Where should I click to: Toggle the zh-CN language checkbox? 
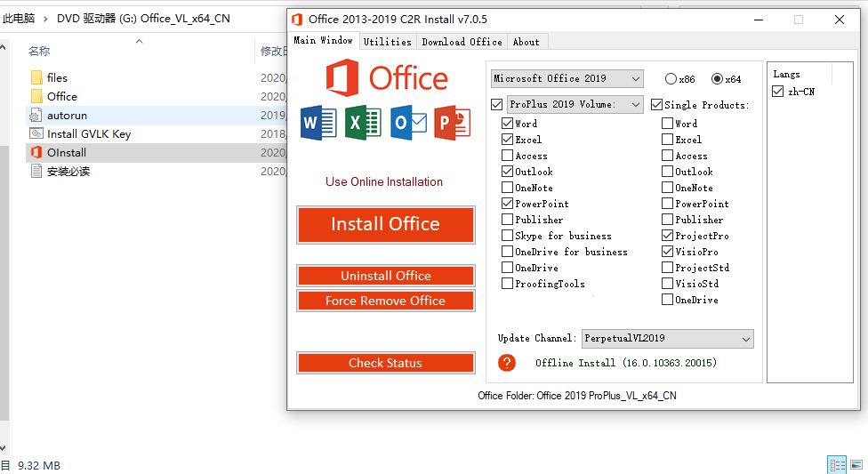pyautogui.click(x=778, y=92)
